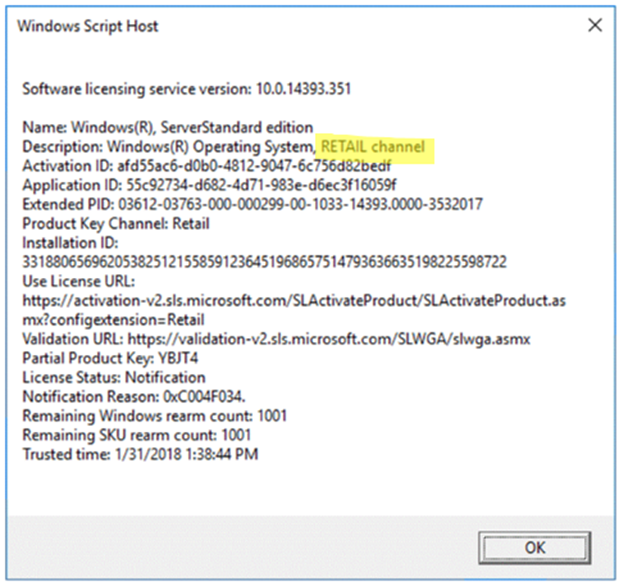Click 'License Status: Notification' line
The height and width of the screenshot is (586, 619).
(x=114, y=378)
